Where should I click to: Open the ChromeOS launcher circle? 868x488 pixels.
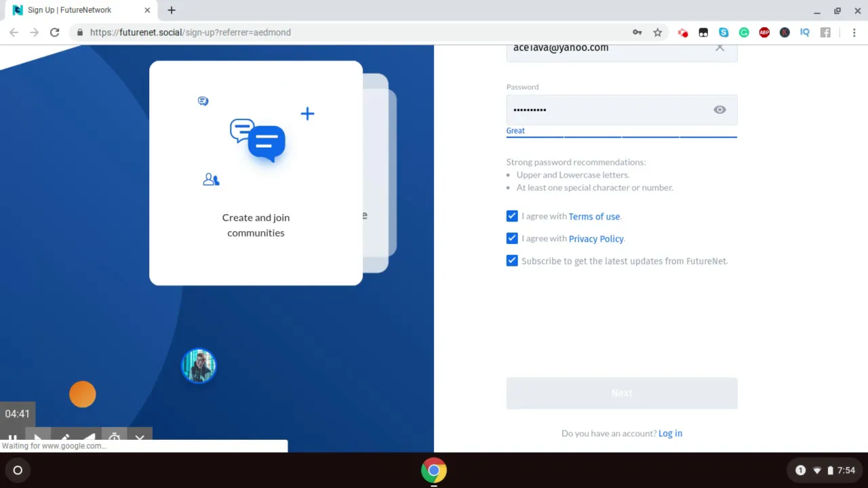click(x=18, y=470)
